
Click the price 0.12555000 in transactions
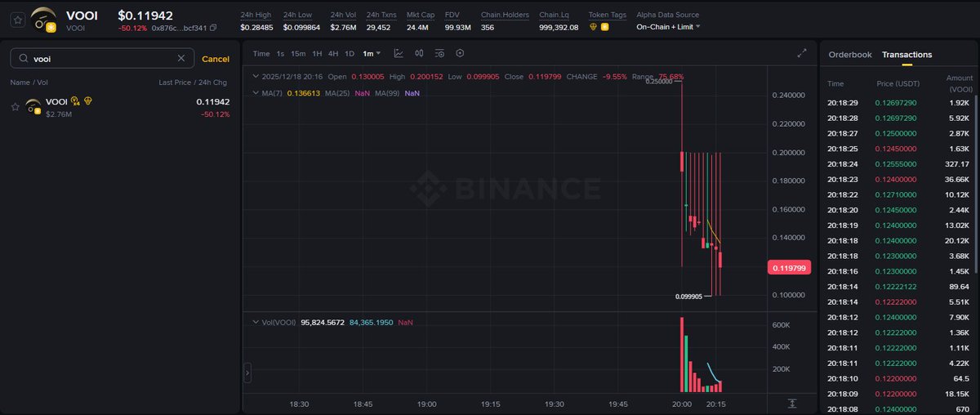(x=895, y=164)
